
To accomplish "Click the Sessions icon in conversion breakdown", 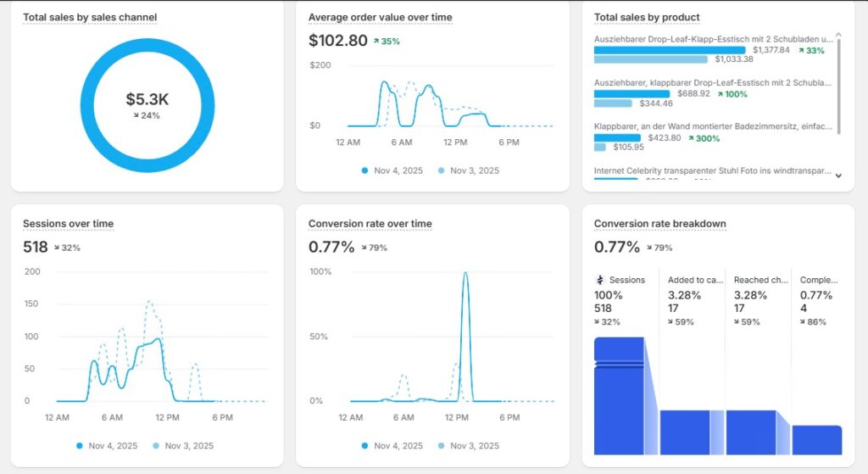I will point(600,280).
